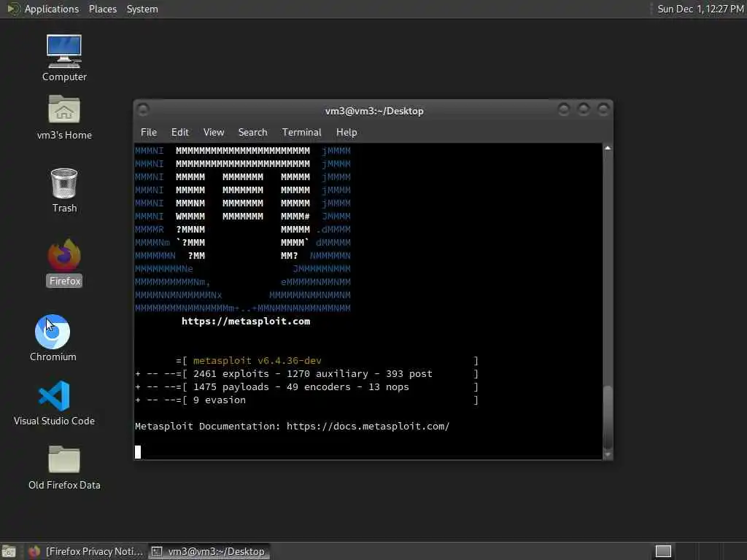Click the "2461 exploits" text in terminal
This screenshot has height=560, width=747.
click(231, 374)
